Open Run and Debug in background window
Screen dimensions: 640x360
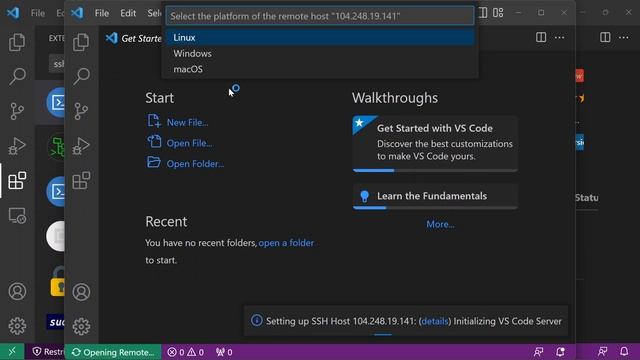click(x=17, y=146)
